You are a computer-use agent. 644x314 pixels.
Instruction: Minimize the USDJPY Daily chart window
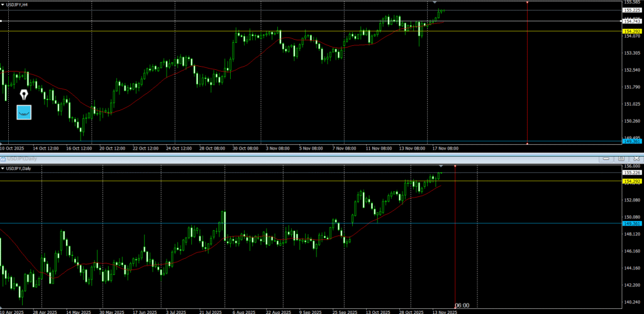point(604,159)
